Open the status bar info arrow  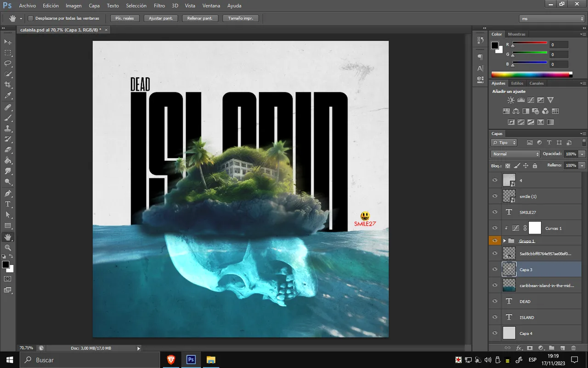point(139,348)
